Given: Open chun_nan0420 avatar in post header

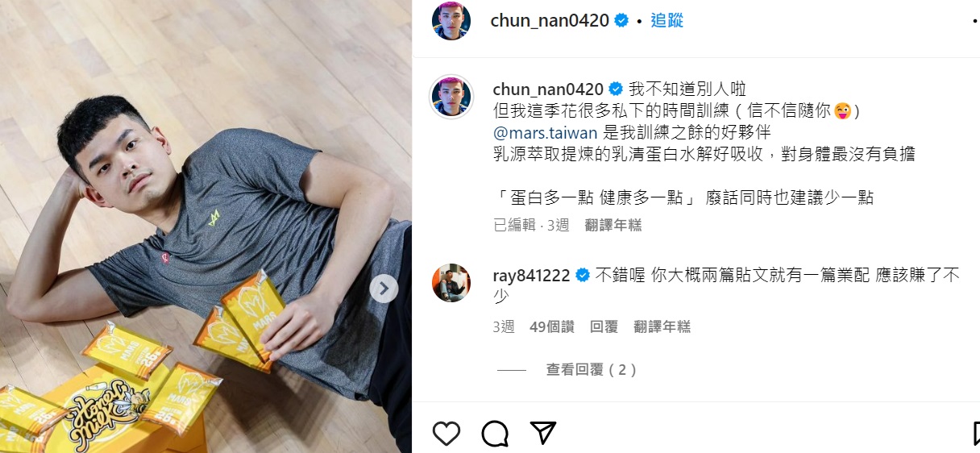Looking at the screenshot, I should [x=451, y=21].
